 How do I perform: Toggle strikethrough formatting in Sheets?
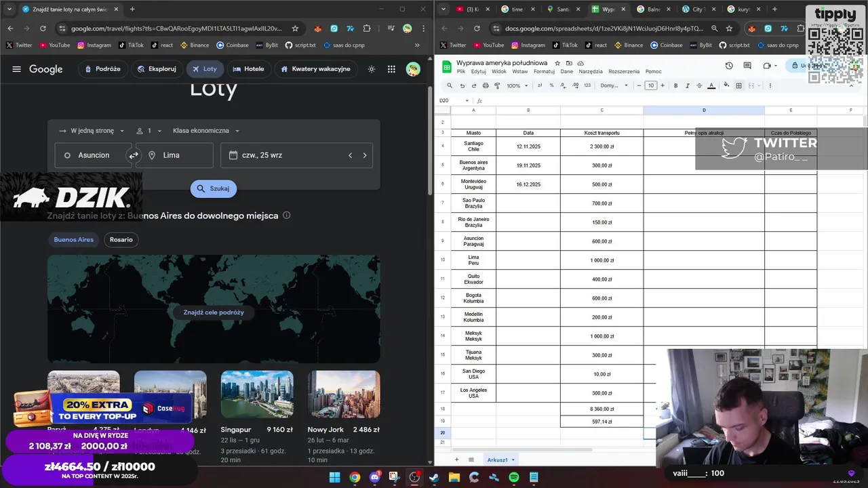click(x=699, y=85)
